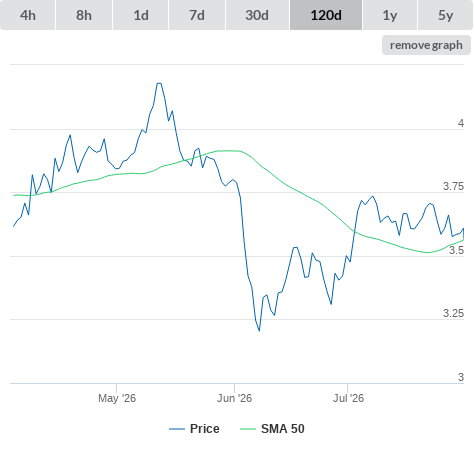Click the SMA 50 line's peak in early June

tap(230, 151)
